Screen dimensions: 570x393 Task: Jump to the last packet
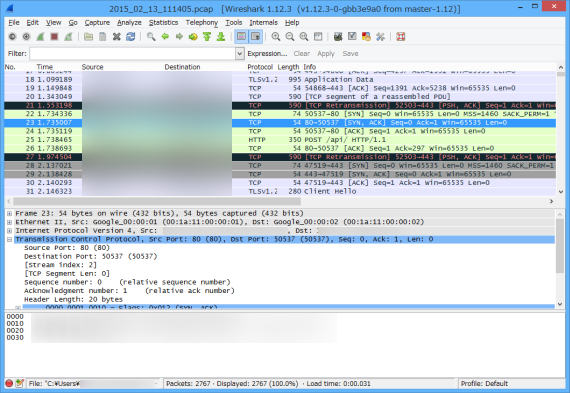pyautogui.click(x=221, y=37)
